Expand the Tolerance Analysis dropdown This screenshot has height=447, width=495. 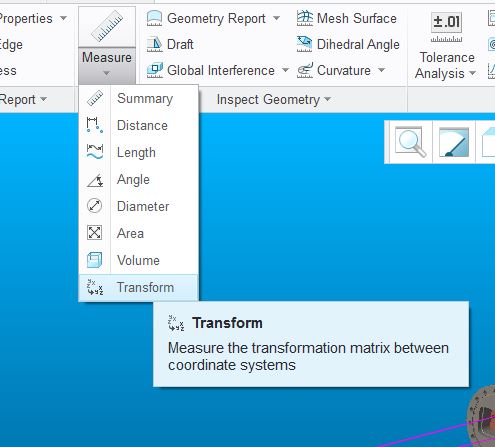pos(472,73)
